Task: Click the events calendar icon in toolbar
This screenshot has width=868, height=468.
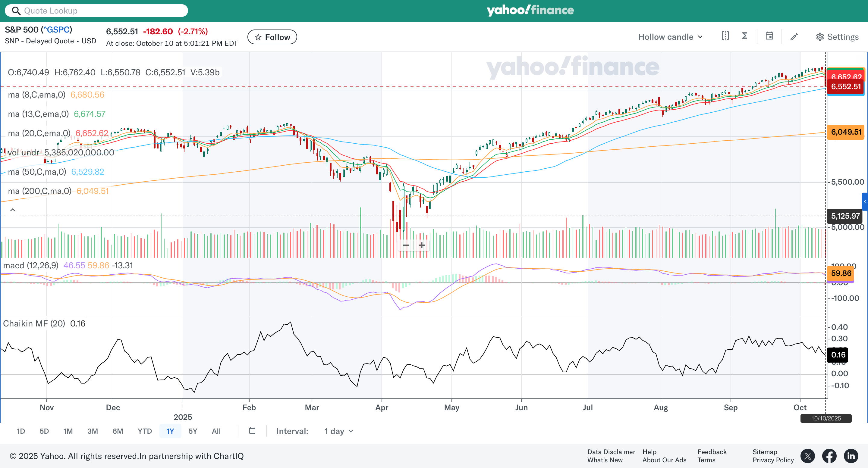Action: tap(769, 36)
